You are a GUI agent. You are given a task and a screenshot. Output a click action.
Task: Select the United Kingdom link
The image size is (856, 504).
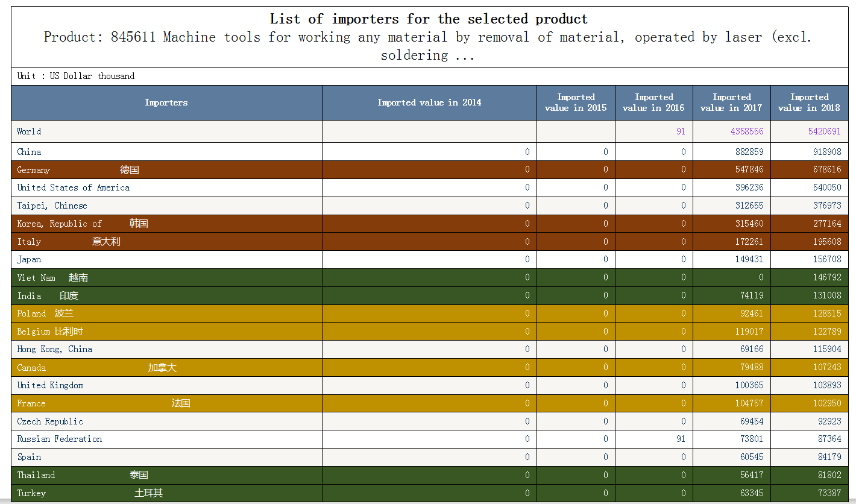click(x=50, y=385)
